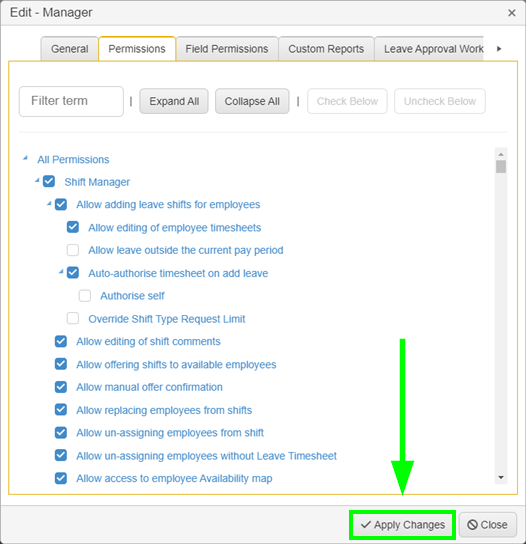Screen dimensions: 526x544
Task: Uncheck Allow replacing employees from shifts
Action: pyautogui.click(x=61, y=409)
